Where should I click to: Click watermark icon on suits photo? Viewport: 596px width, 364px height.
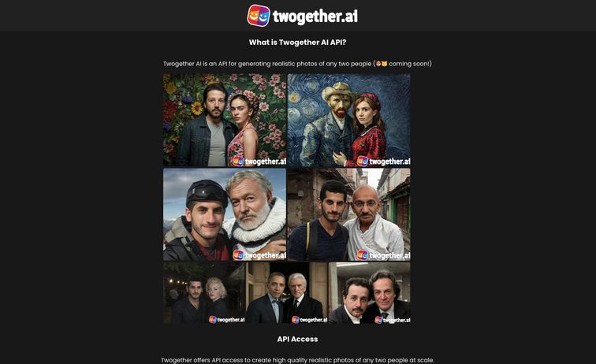coord(296,320)
